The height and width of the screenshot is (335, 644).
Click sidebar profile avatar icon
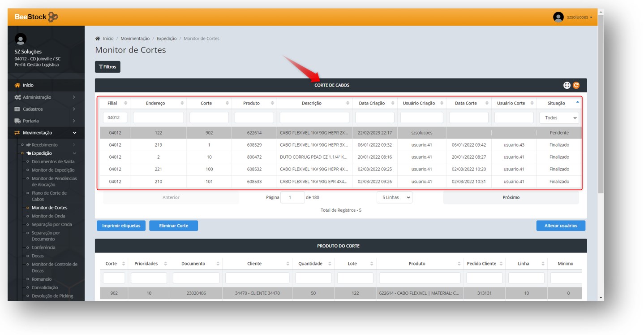coord(21,39)
